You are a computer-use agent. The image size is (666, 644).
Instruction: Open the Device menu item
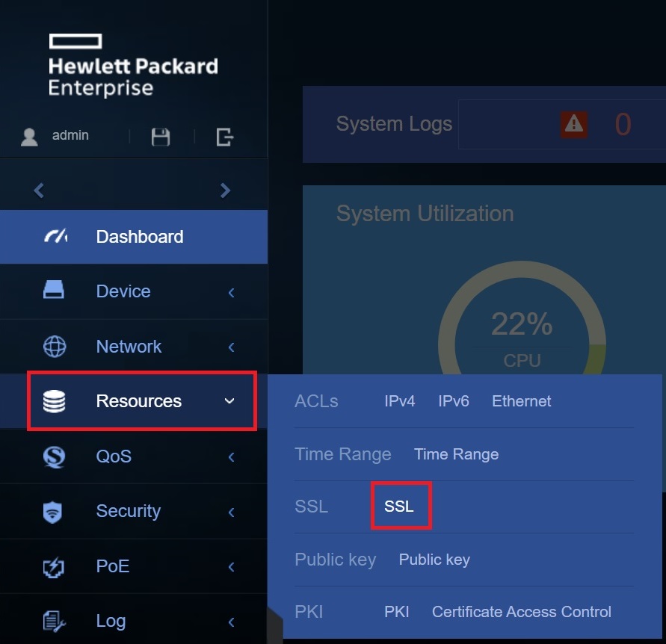pos(134,291)
